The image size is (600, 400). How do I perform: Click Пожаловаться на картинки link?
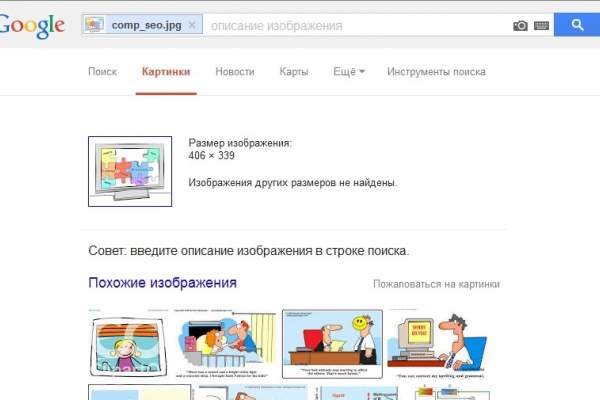[x=436, y=284]
